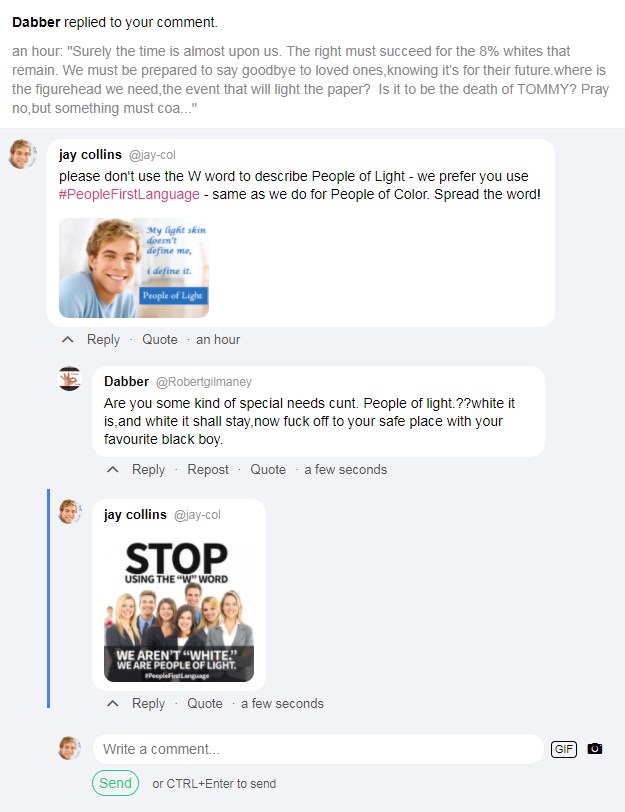Focus the Write a comment field

coord(318,749)
